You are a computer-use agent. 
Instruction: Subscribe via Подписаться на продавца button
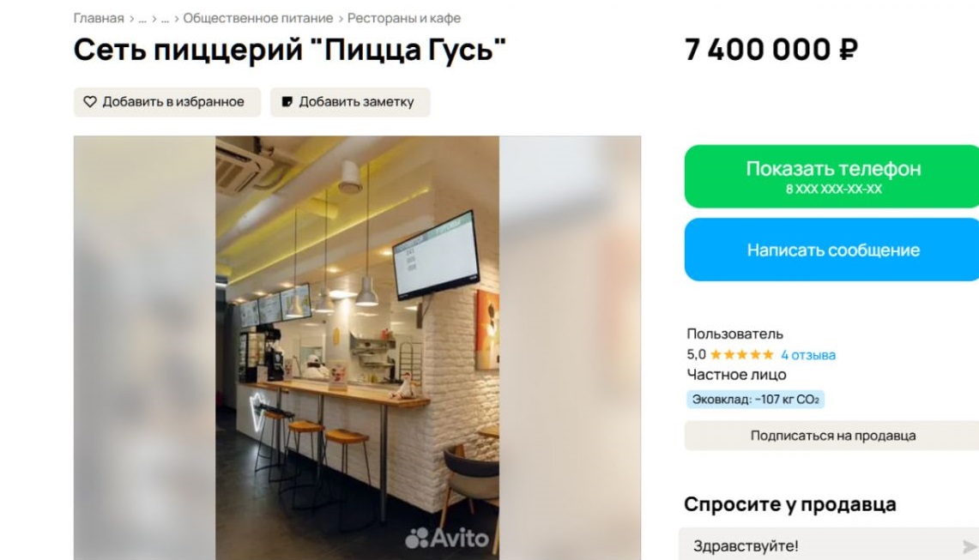(832, 436)
